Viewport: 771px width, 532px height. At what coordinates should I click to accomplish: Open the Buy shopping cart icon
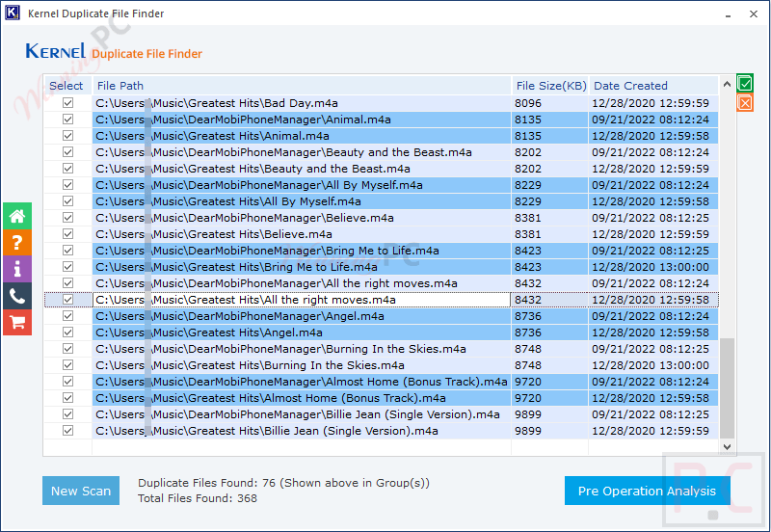(x=17, y=323)
